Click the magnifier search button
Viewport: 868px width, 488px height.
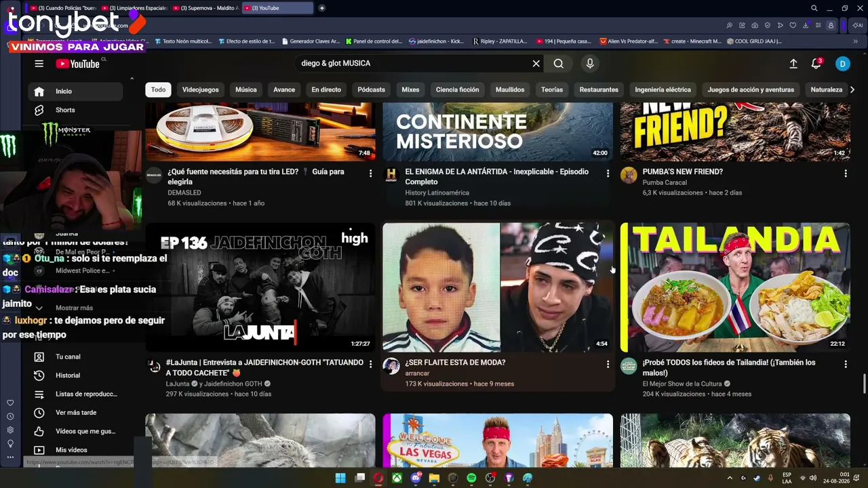(x=558, y=64)
